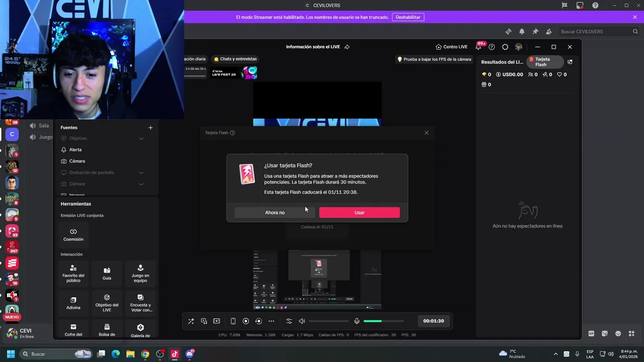Open more options three-dots in toolbar

271,321
